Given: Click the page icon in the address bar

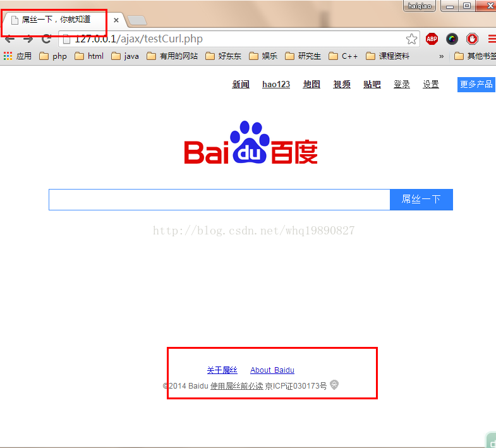Looking at the screenshot, I should click(66, 39).
